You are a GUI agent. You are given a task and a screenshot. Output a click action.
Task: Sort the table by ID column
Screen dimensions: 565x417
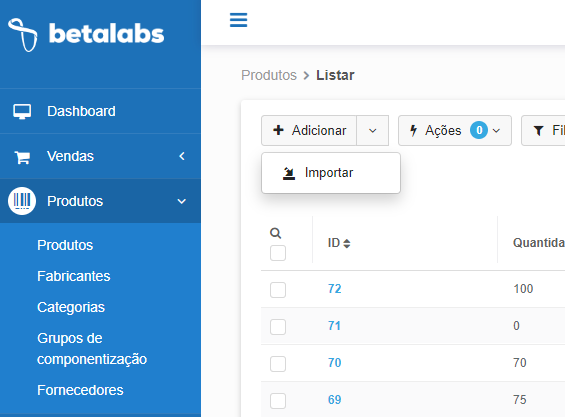(339, 243)
